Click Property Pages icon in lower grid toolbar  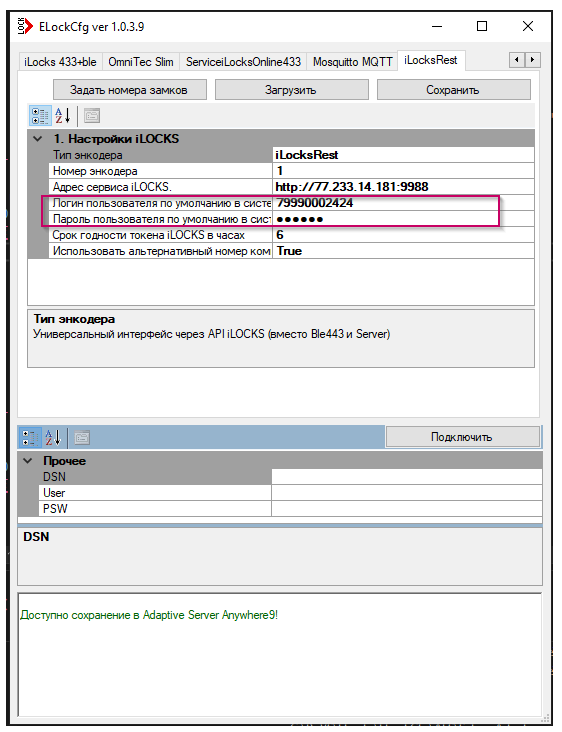82,438
